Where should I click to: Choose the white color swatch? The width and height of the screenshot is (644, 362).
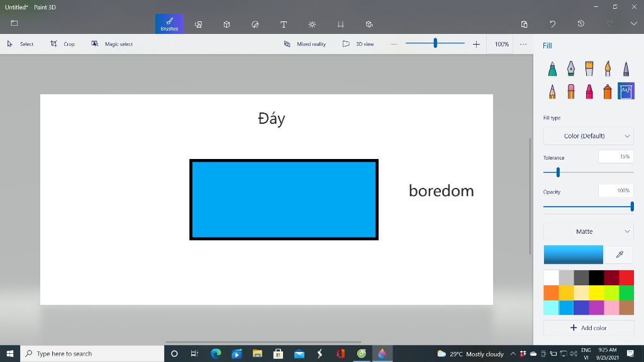coord(551,277)
